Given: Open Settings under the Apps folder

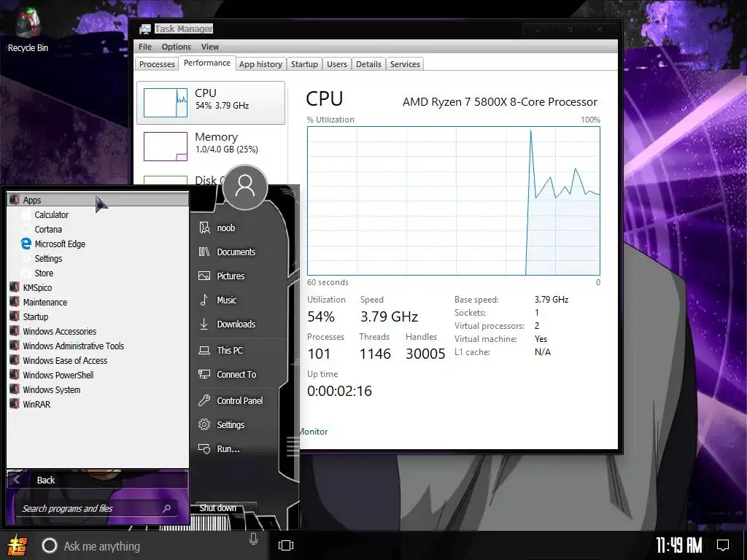Looking at the screenshot, I should (x=48, y=259).
